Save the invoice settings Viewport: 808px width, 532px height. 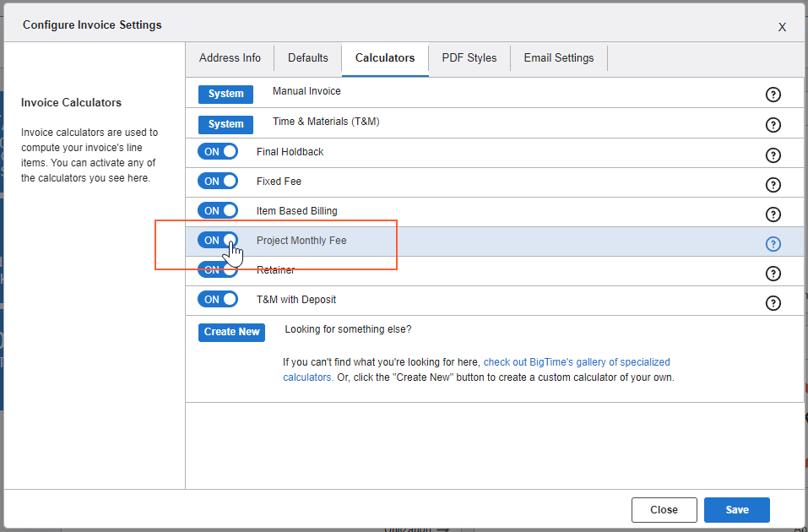736,510
